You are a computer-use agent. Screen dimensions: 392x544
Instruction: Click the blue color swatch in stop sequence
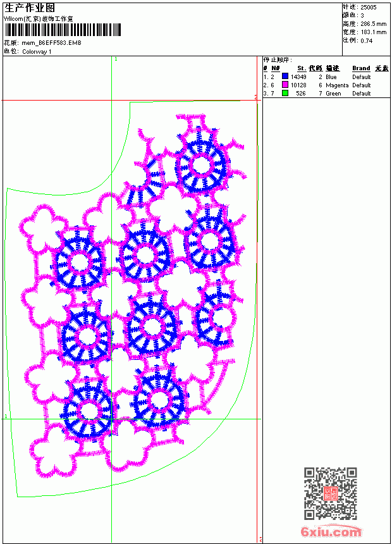point(285,77)
